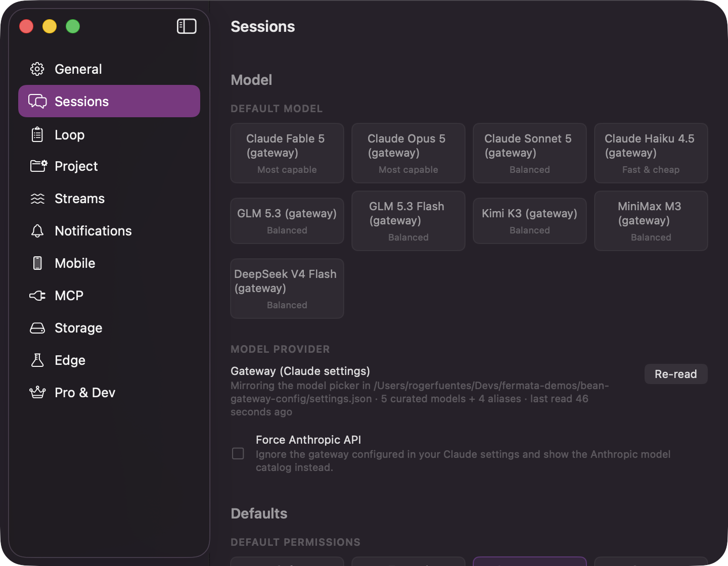
Task: Click the yellow minimize window button
Action: coord(50,26)
